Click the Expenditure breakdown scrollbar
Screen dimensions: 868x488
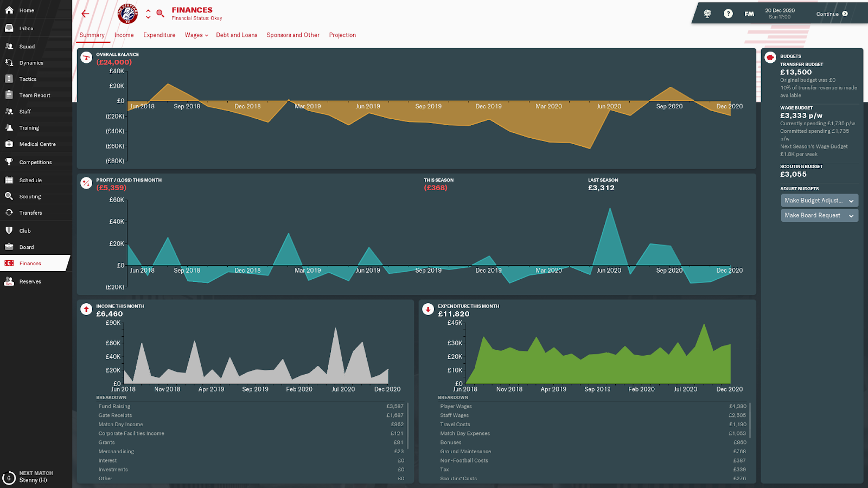pyautogui.click(x=749, y=420)
